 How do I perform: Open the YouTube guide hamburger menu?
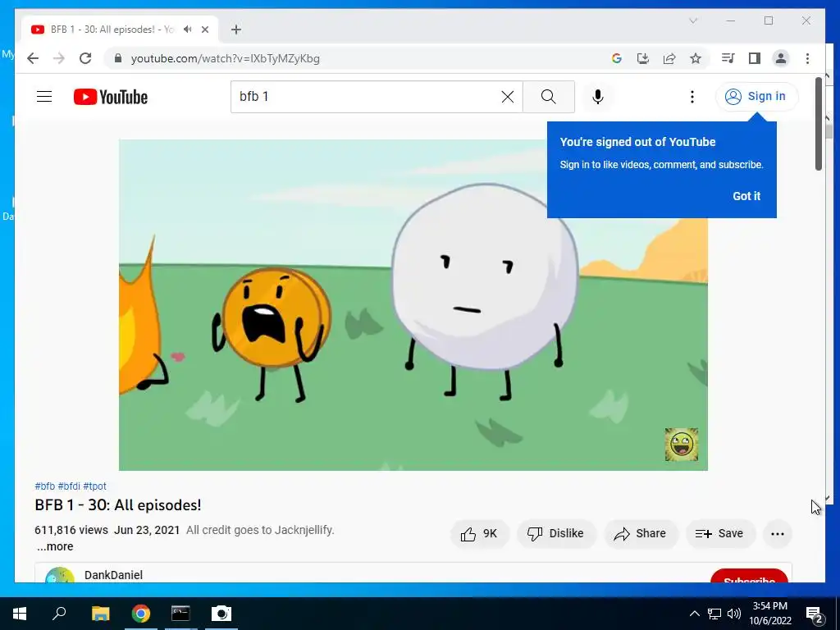pyautogui.click(x=44, y=97)
